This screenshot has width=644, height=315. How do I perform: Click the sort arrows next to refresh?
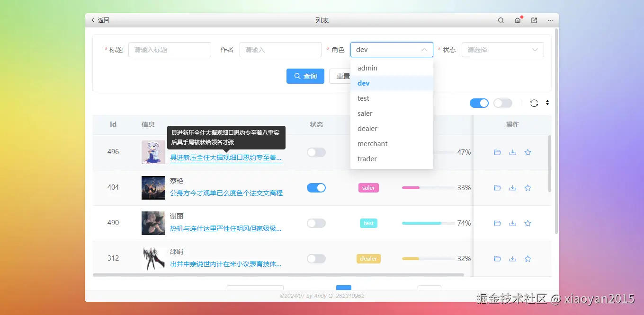click(x=547, y=103)
